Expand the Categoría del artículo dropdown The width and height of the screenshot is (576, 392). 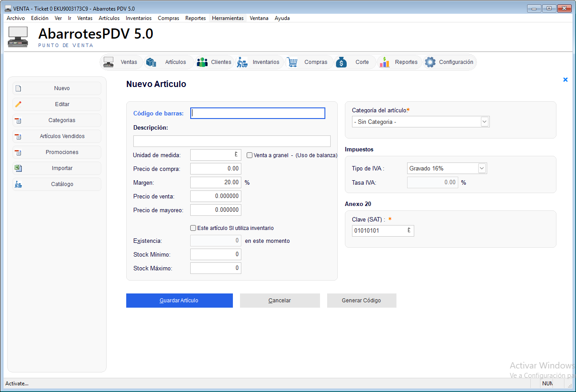484,122
